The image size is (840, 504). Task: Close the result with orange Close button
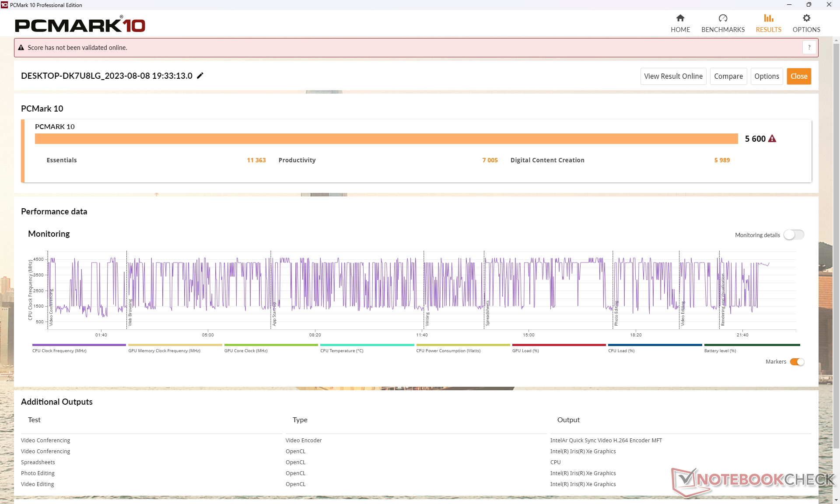[798, 76]
